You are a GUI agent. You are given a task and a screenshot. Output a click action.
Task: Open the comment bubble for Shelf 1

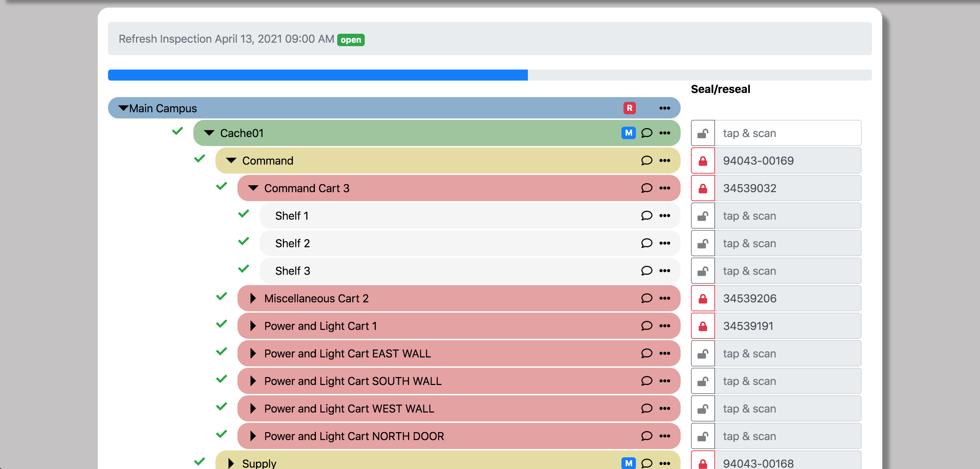click(646, 216)
